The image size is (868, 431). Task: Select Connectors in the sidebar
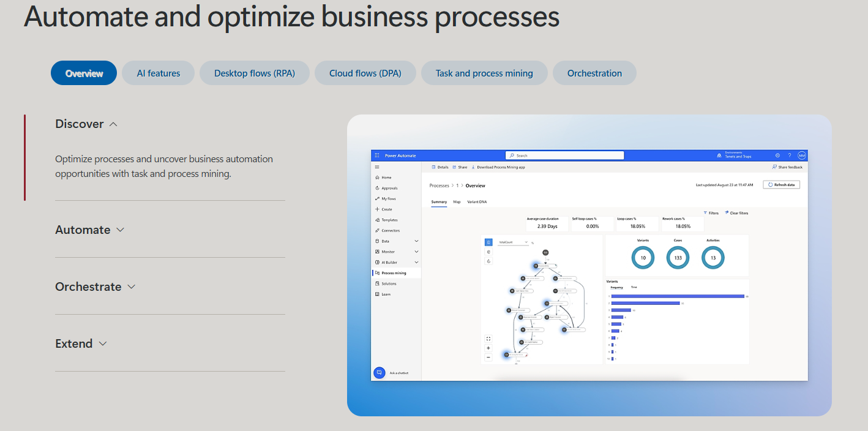tap(391, 230)
